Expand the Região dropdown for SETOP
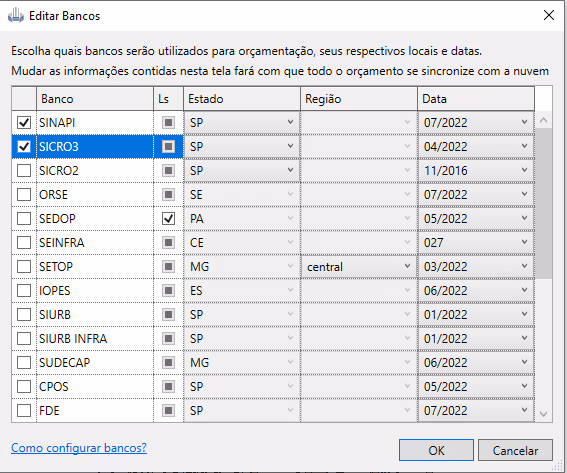The image size is (567, 473). tap(358, 267)
